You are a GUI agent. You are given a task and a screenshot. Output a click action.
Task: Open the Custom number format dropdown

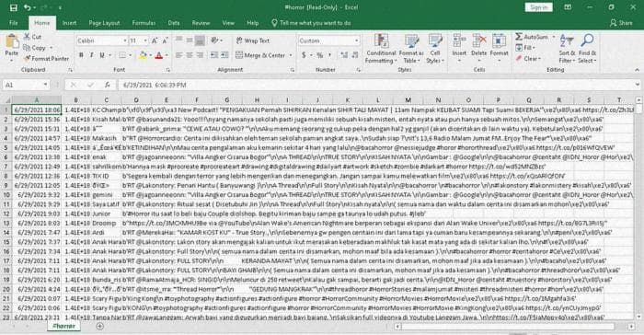[356, 40]
